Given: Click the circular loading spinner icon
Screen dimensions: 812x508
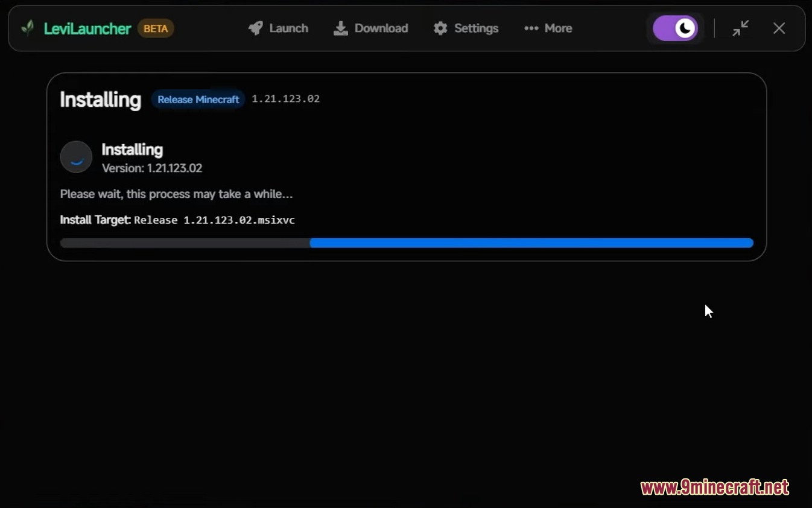Looking at the screenshot, I should (x=76, y=157).
